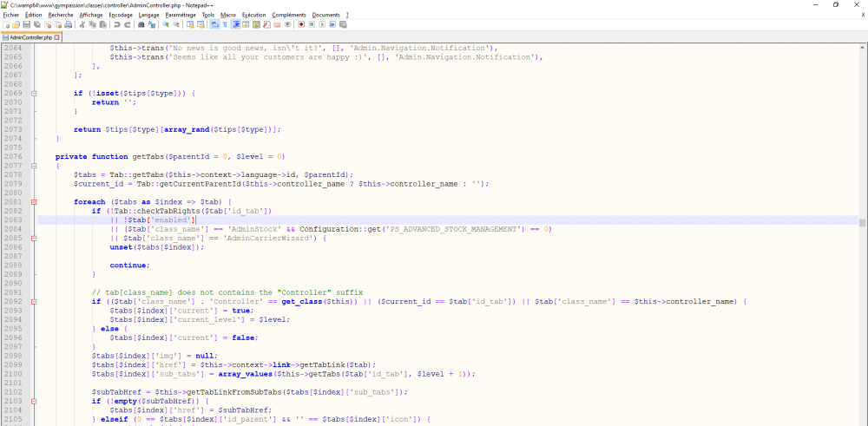Open the ? help menu

tap(348, 15)
